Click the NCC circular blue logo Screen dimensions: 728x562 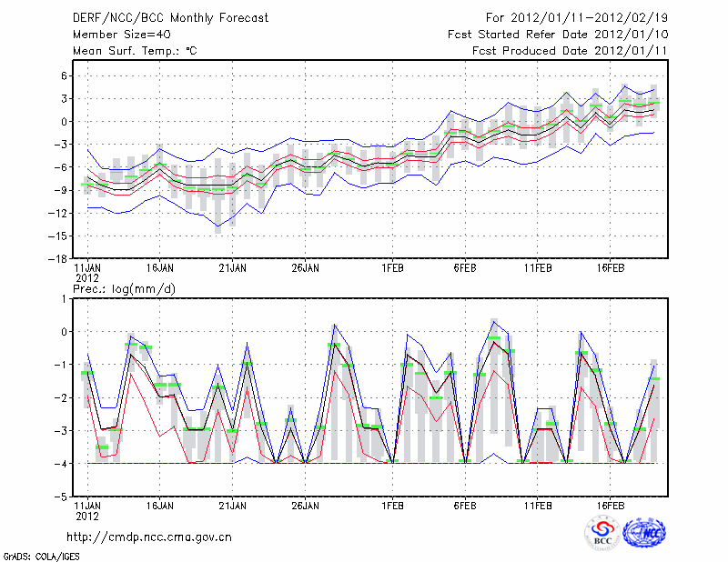pos(643,534)
